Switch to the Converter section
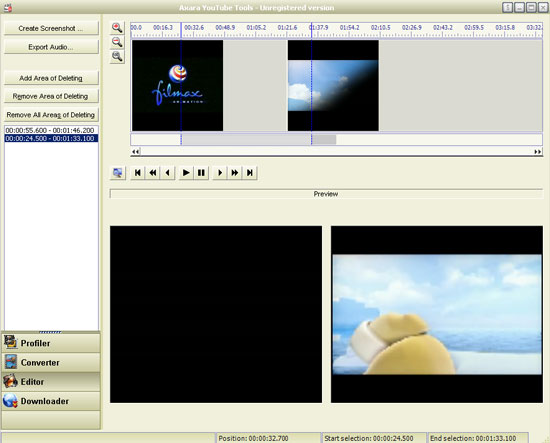This screenshot has height=443, width=550. coord(51,362)
